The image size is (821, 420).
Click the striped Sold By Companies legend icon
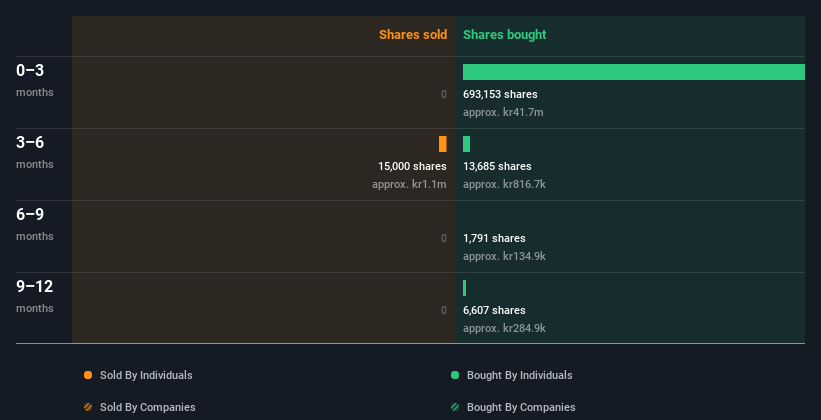pyautogui.click(x=88, y=407)
